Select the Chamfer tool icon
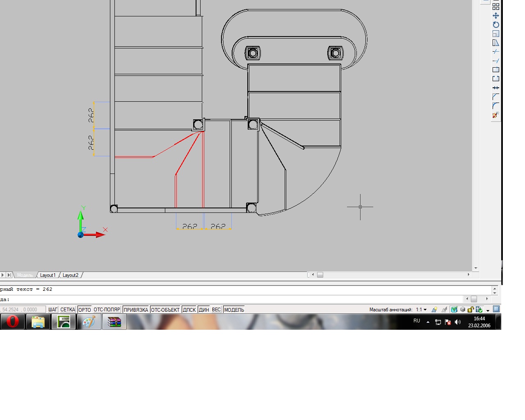Screen dimensions: 525x420 (496, 97)
